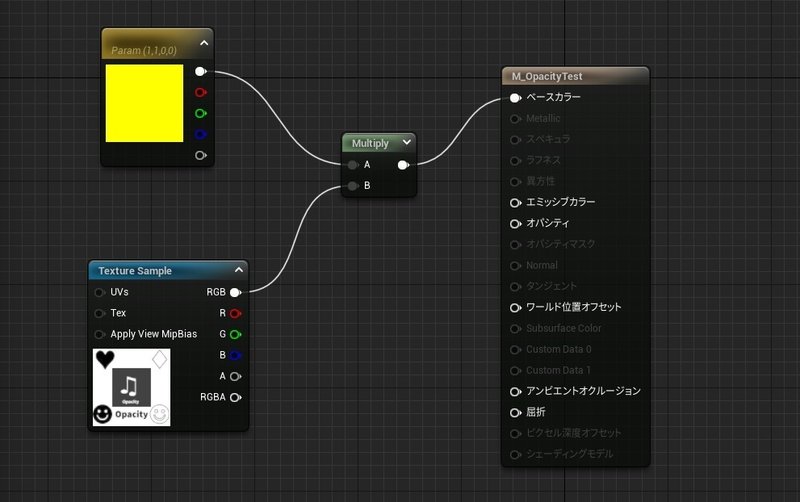Click the white RGB output pin of Param node
The width and height of the screenshot is (800, 502).
201,71
